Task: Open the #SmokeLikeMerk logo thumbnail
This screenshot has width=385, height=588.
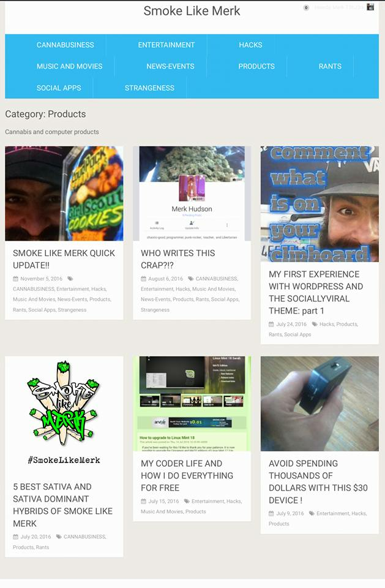Action: tap(64, 413)
